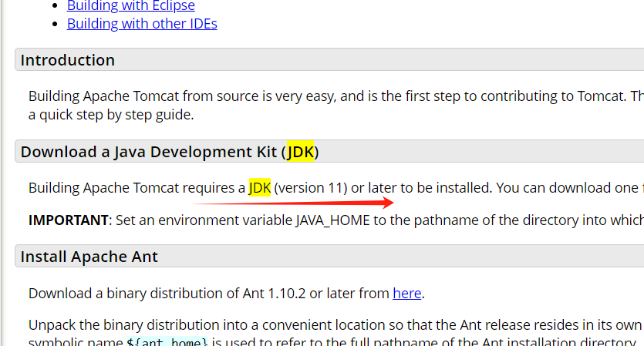Click the bold IMPORTANT label
Image resolution: width=644 pixels, height=346 pixels.
tap(68, 220)
